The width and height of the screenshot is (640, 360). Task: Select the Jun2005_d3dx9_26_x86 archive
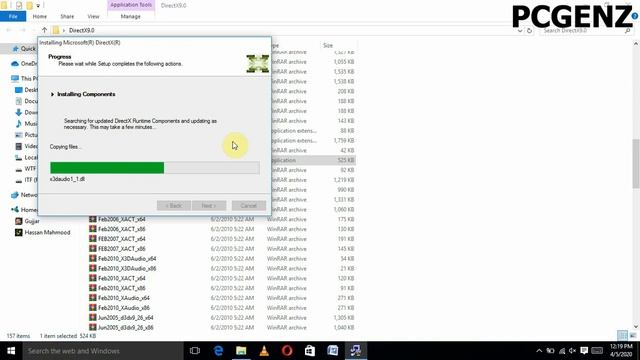tap(126, 327)
